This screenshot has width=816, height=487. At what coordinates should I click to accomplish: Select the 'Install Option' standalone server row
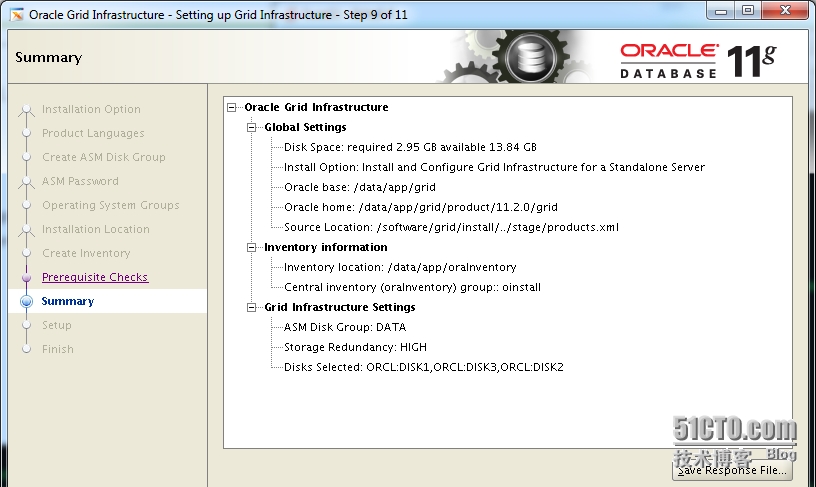494,167
